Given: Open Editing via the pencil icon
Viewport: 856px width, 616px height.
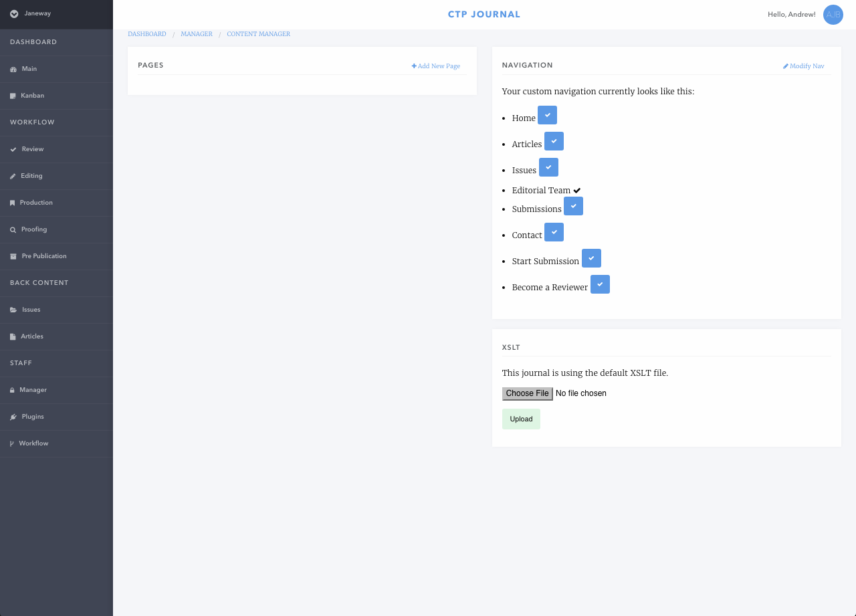Looking at the screenshot, I should pos(12,176).
